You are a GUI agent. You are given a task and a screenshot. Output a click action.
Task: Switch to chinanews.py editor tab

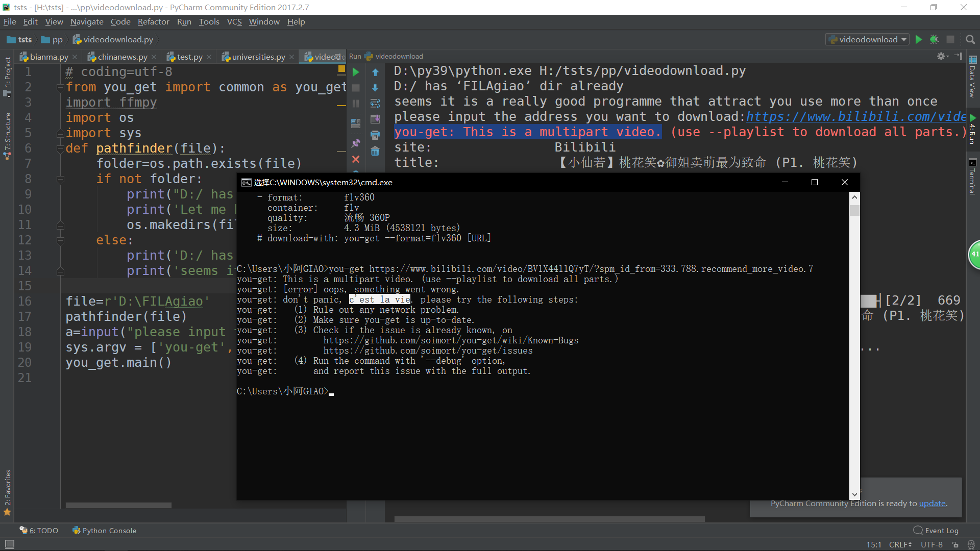click(x=122, y=57)
